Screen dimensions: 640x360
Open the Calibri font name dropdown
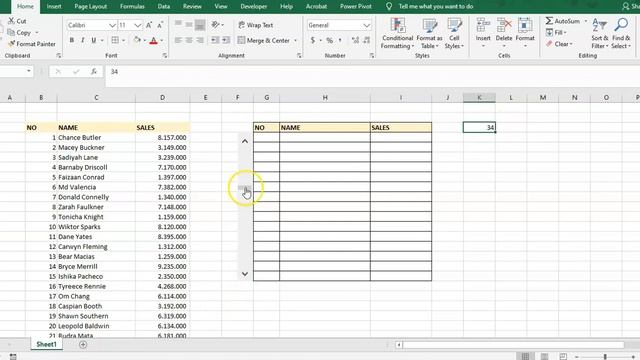coord(112,25)
